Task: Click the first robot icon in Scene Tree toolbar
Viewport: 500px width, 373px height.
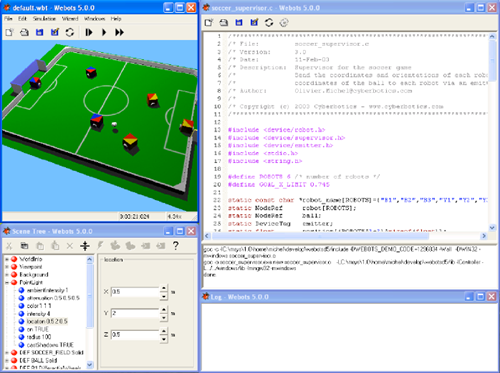Action: [115, 246]
